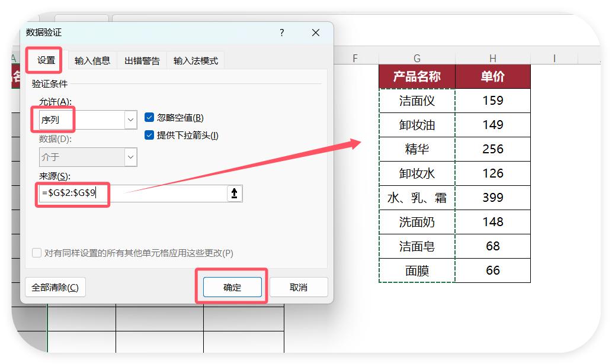Select the cell 卸妆水
The width and height of the screenshot is (612, 364).
(417, 173)
